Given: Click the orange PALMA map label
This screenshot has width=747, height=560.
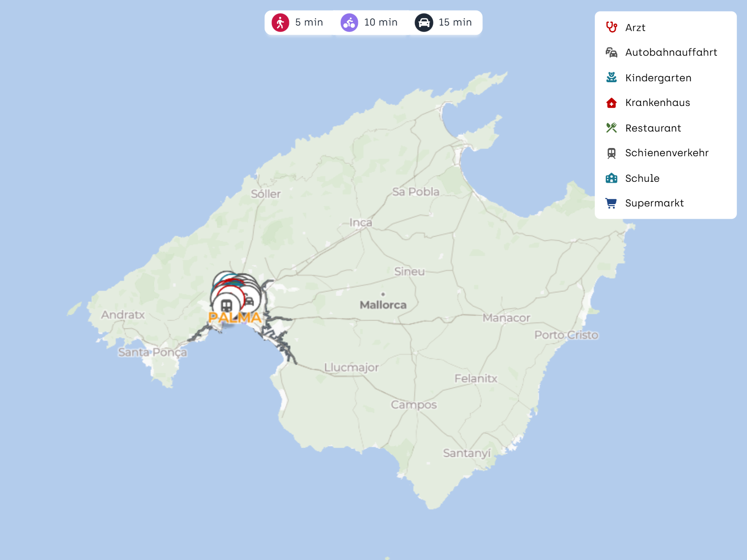Looking at the screenshot, I should click(235, 318).
